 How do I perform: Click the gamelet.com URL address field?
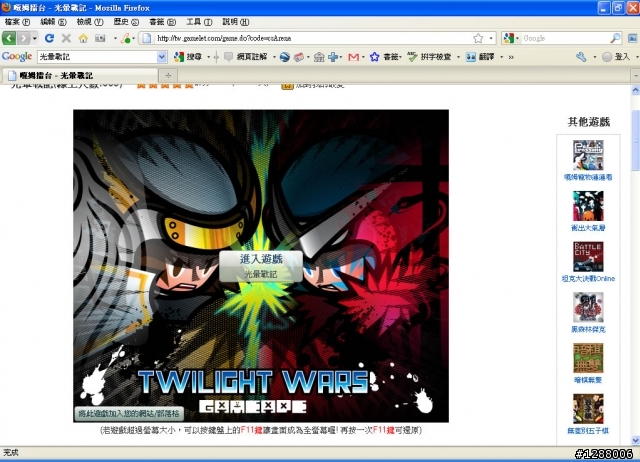tap(312, 38)
